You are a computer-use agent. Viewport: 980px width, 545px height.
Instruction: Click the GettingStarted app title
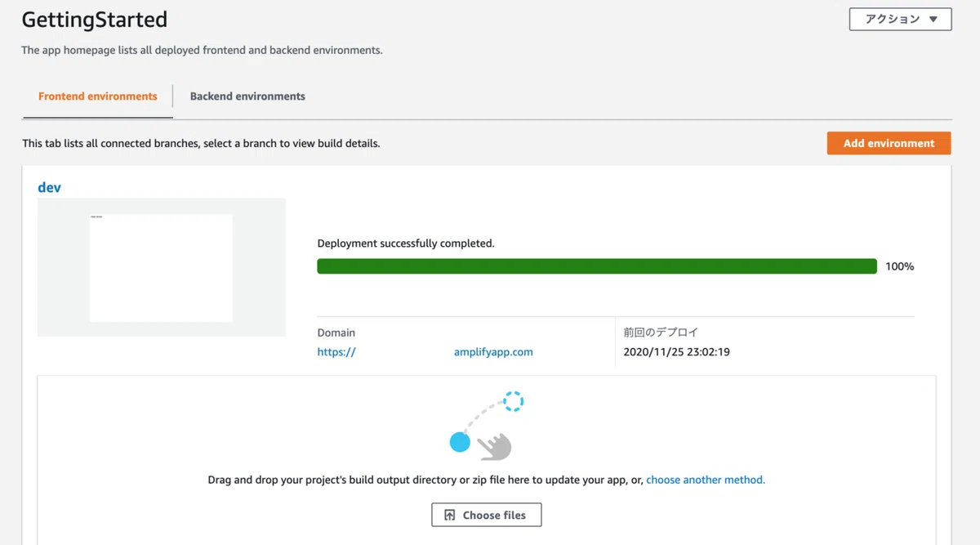coord(94,20)
